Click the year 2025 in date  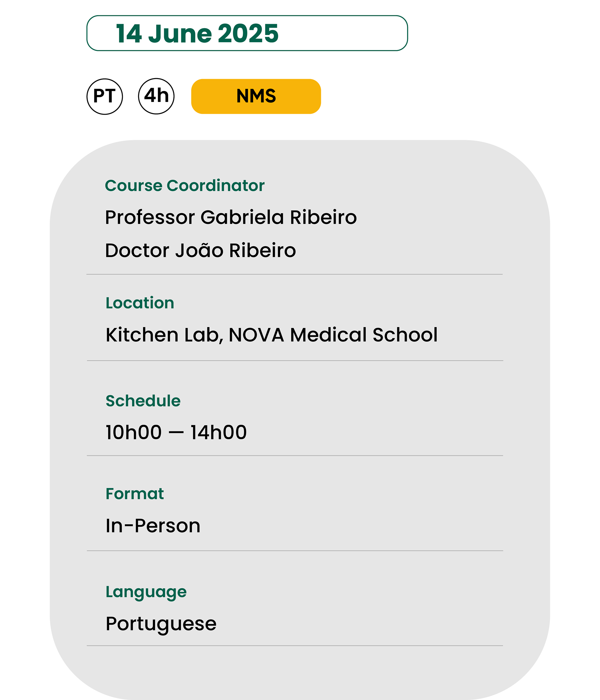248,33
